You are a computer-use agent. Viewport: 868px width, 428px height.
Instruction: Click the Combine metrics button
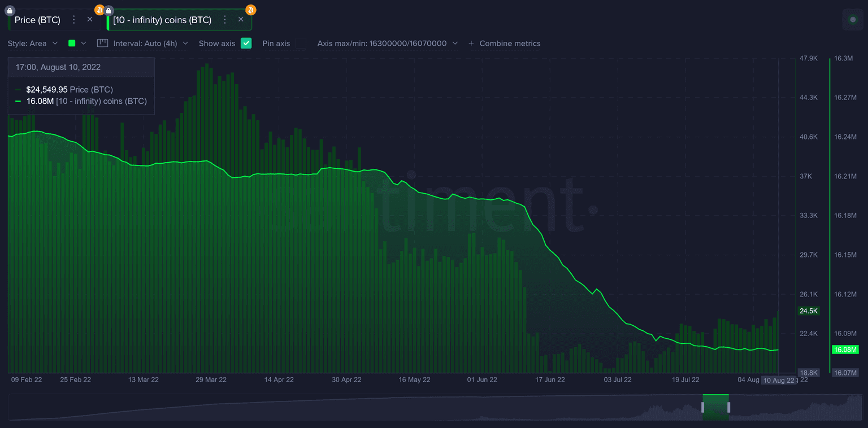click(504, 43)
